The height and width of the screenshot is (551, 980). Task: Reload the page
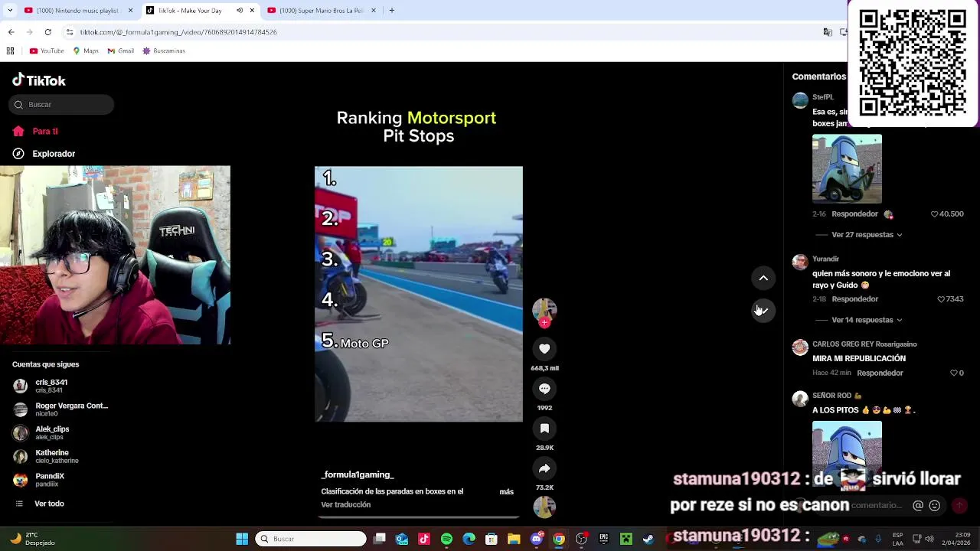[x=47, y=32]
